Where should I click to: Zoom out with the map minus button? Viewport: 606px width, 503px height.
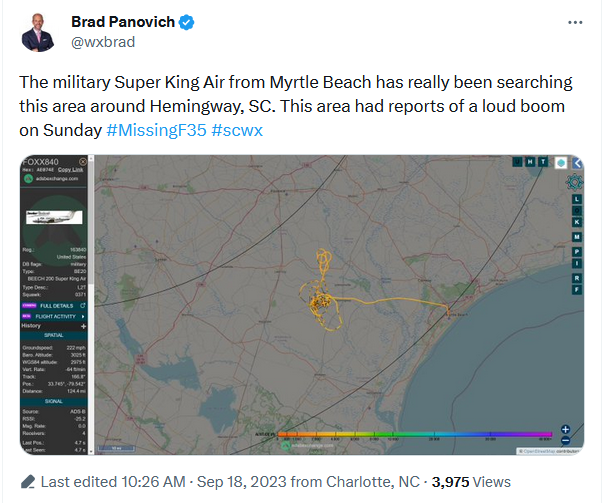point(565,440)
